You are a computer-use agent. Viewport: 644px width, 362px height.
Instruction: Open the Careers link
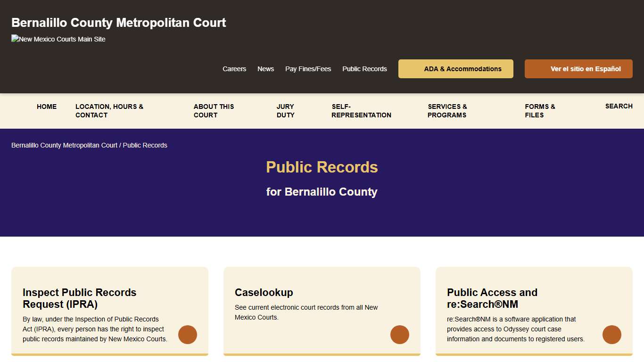tap(234, 69)
